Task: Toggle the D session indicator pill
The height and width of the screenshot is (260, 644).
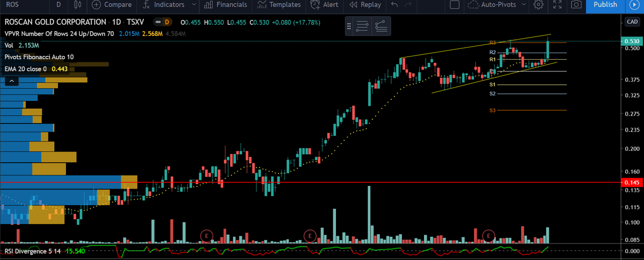Action: pyautogui.click(x=163, y=22)
